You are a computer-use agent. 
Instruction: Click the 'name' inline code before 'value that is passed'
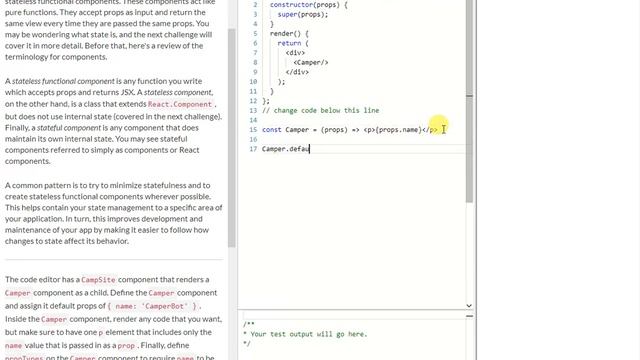pyautogui.click(x=13, y=345)
